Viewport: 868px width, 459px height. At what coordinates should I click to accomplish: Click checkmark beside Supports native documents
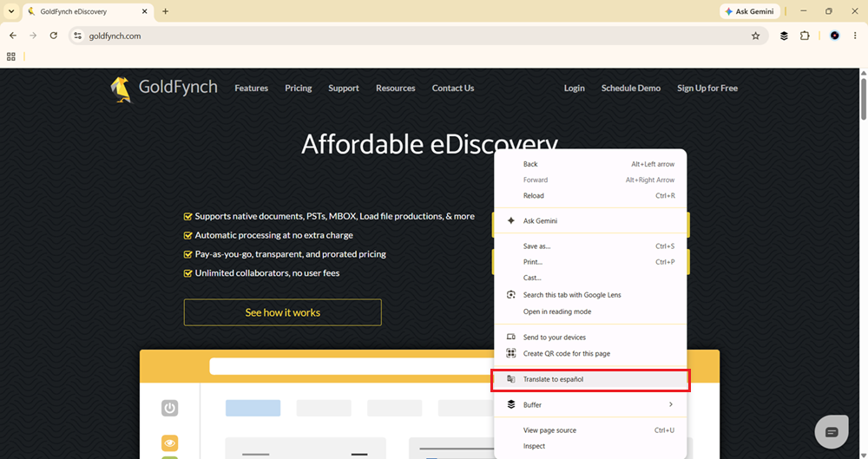187,217
